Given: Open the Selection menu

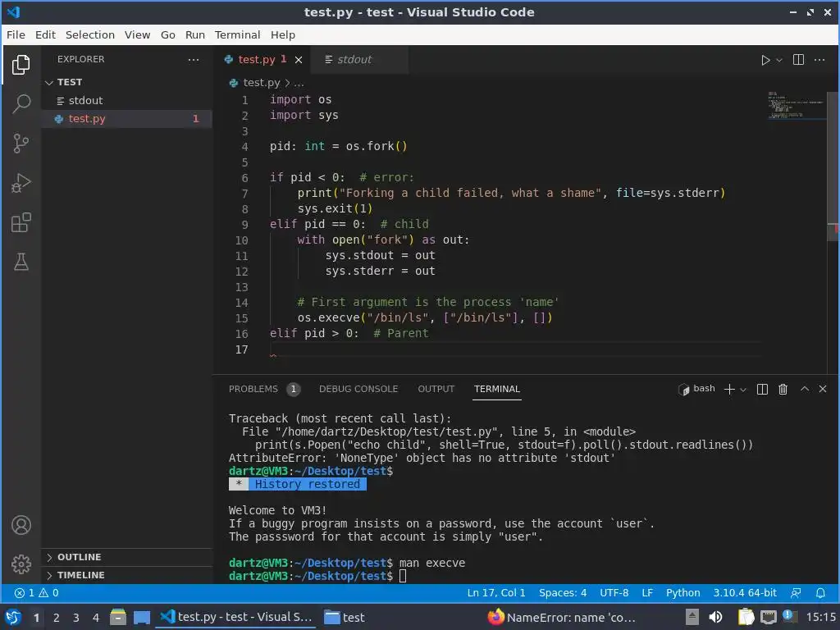Looking at the screenshot, I should click(x=90, y=34).
